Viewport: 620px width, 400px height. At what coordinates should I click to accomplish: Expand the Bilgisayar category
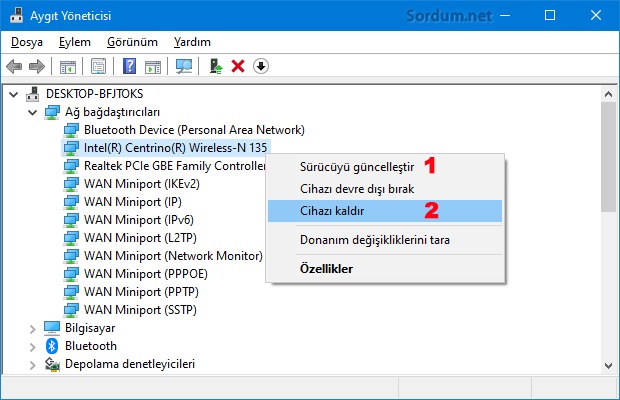click(32, 327)
